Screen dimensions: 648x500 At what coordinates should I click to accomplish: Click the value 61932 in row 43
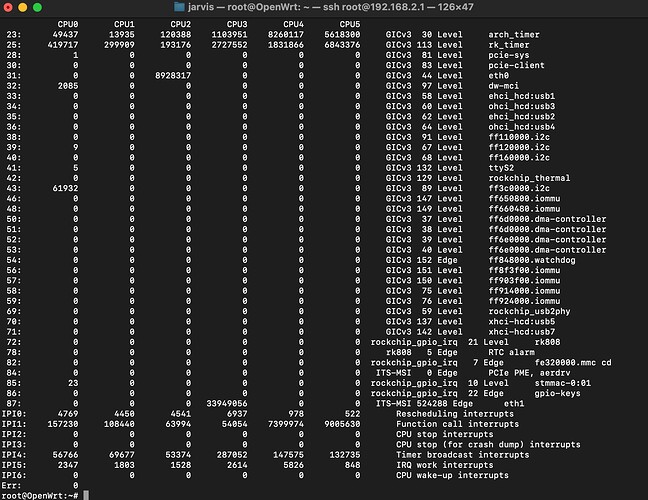[x=65, y=188]
